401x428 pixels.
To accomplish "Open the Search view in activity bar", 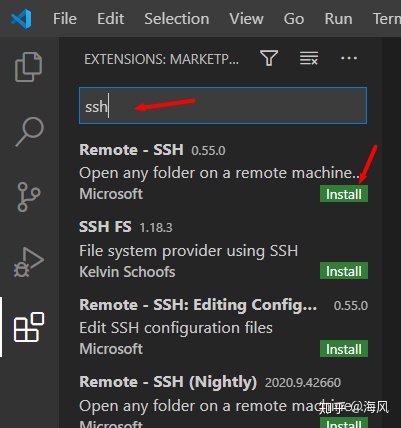I will (x=29, y=132).
